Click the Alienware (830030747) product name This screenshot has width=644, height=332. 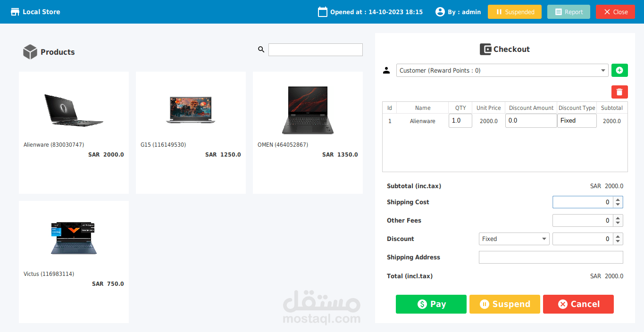click(x=54, y=145)
